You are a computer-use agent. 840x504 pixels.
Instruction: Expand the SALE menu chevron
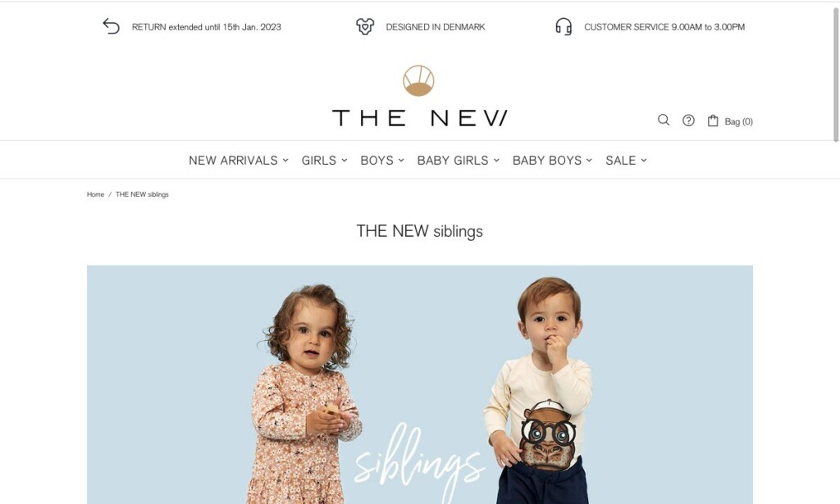pyautogui.click(x=644, y=160)
